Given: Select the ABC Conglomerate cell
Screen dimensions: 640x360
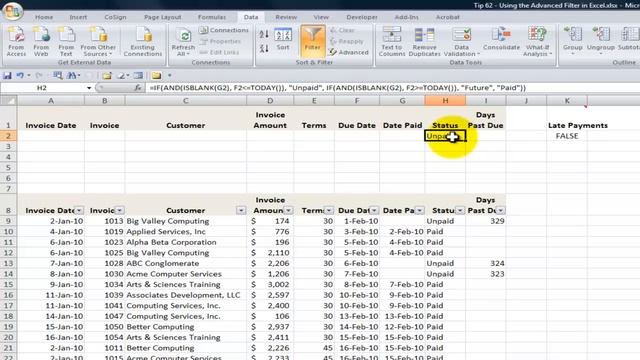Looking at the screenshot, I should point(186,263).
